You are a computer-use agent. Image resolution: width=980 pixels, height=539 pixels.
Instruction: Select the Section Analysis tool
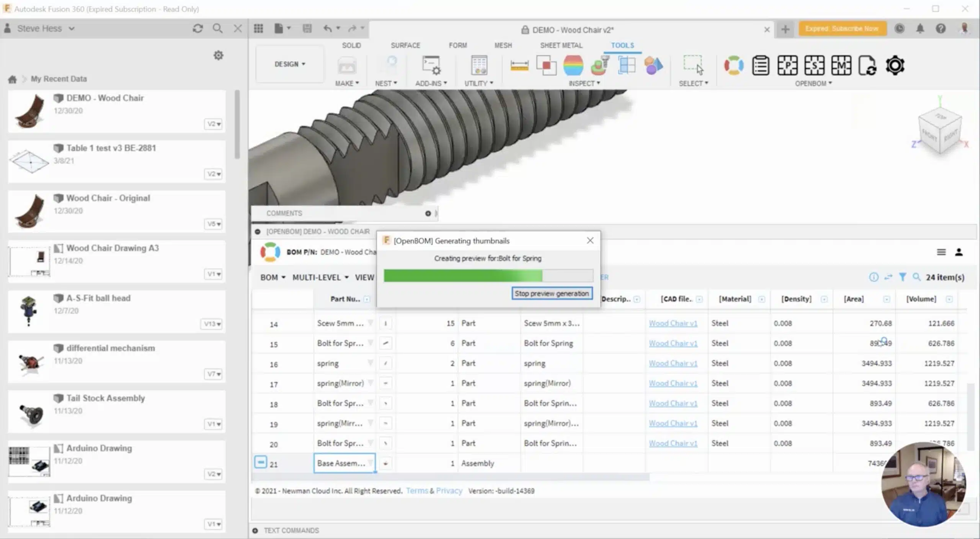(x=627, y=66)
